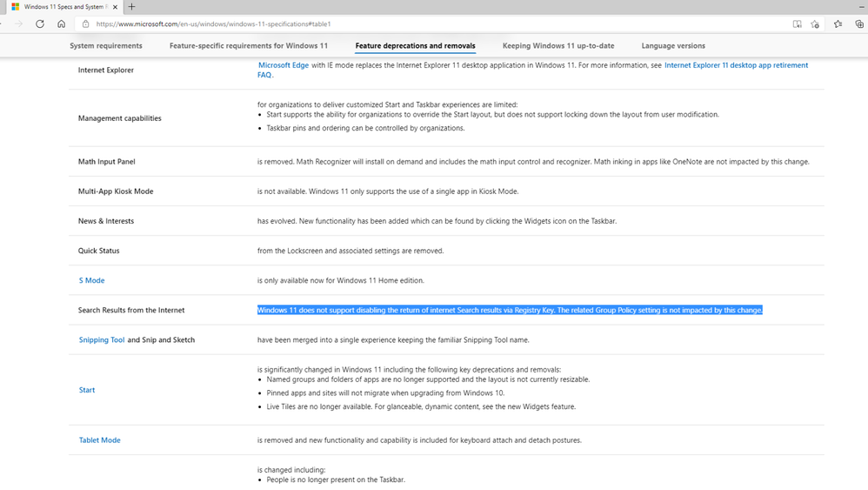Screen dimensions: 868x490
Task: Open Feature-specific requirements for Windows 11
Action: click(x=249, y=46)
